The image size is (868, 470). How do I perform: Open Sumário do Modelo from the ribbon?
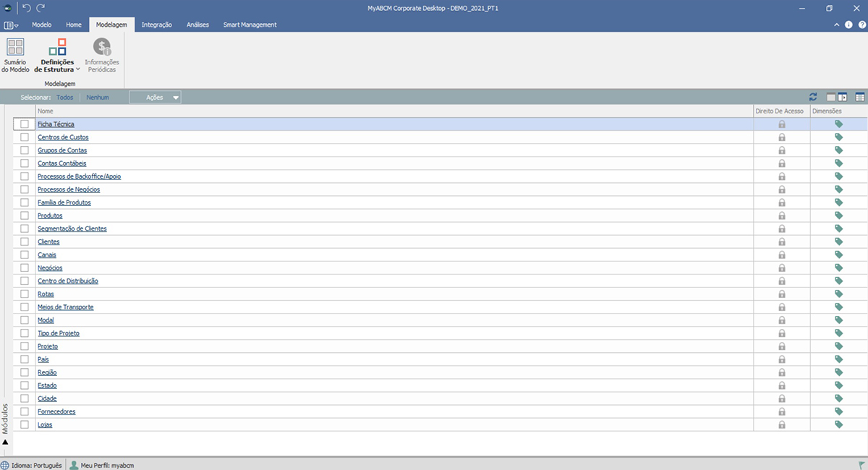tap(15, 56)
